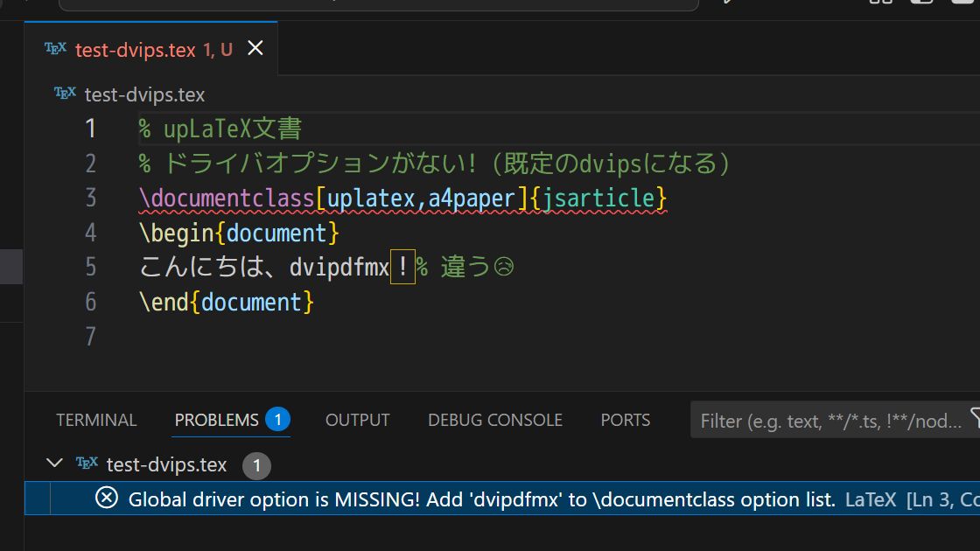Click the gray error count badge on test-dvips.tex

click(256, 465)
